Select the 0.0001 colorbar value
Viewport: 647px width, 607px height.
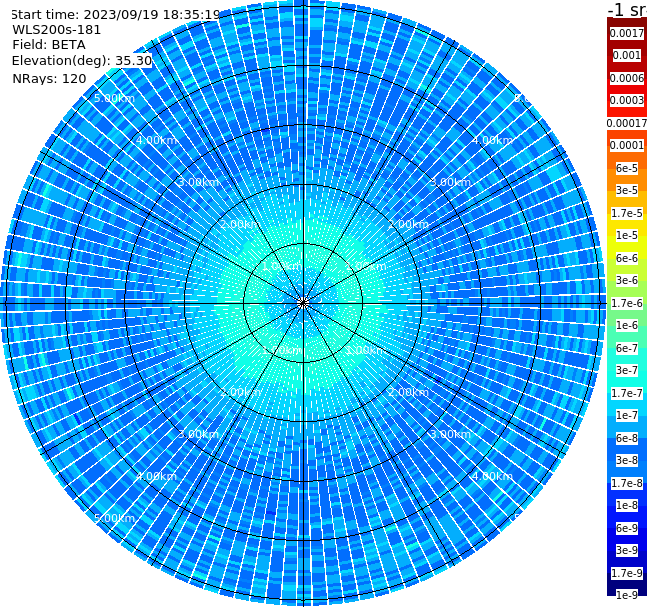point(627,145)
